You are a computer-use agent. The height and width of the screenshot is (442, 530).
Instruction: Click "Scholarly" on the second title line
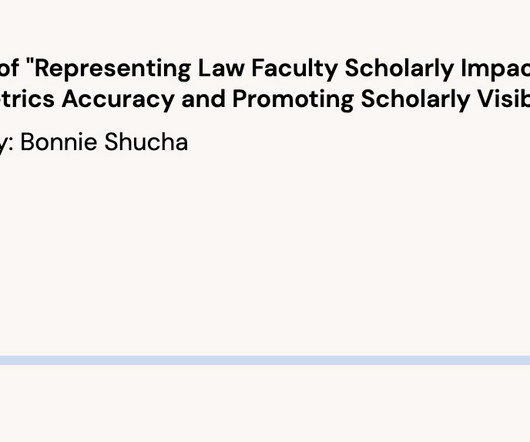pyautogui.click(x=415, y=99)
